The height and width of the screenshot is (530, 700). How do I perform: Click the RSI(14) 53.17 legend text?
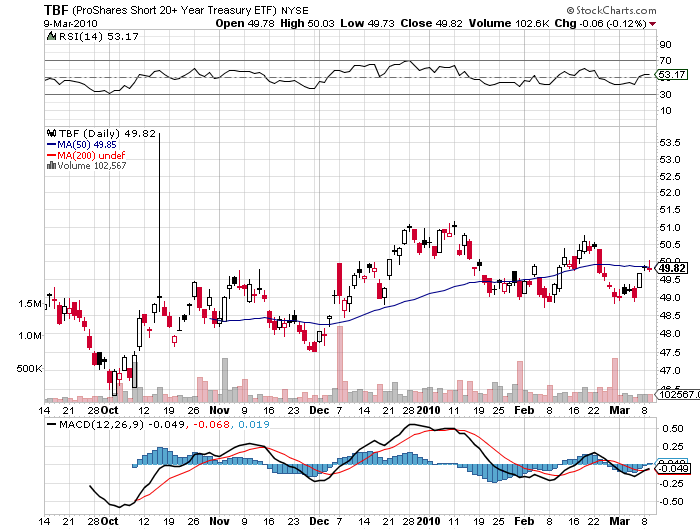click(x=99, y=36)
